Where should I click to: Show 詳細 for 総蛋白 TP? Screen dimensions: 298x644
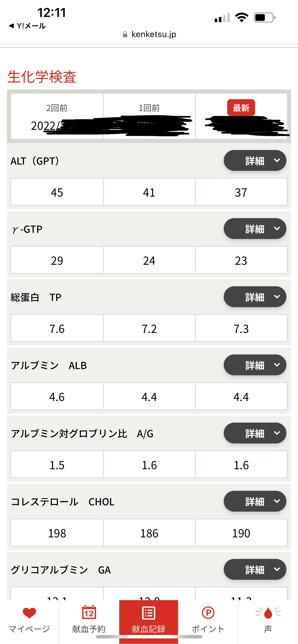click(255, 297)
